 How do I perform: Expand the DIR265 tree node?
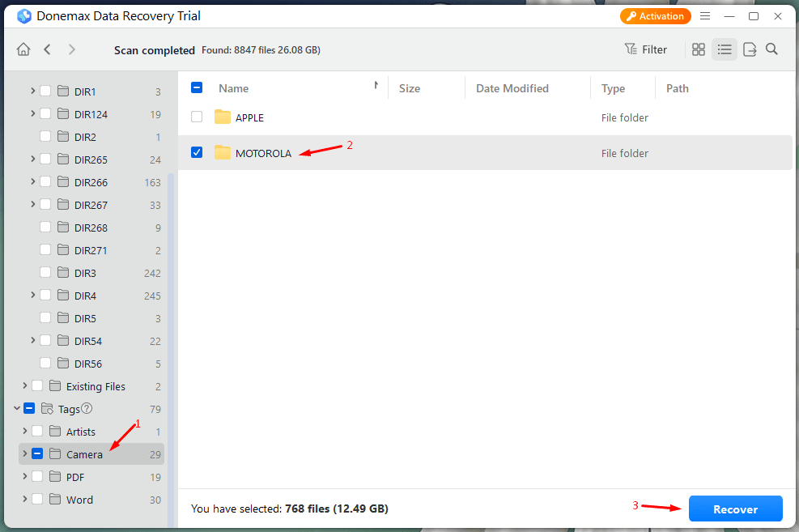click(x=32, y=159)
